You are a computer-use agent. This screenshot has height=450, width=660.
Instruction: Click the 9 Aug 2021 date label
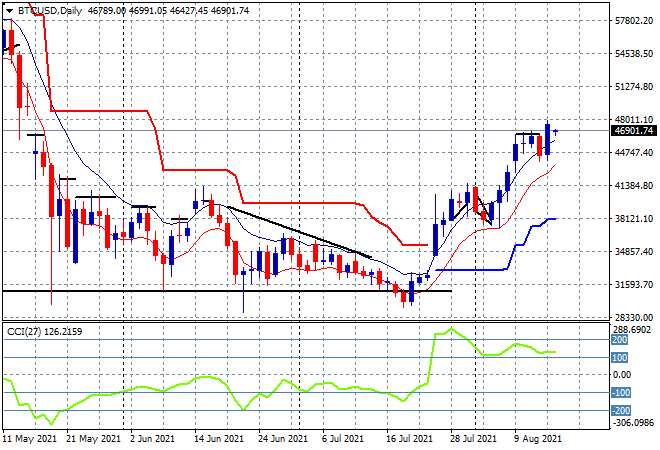coord(538,439)
